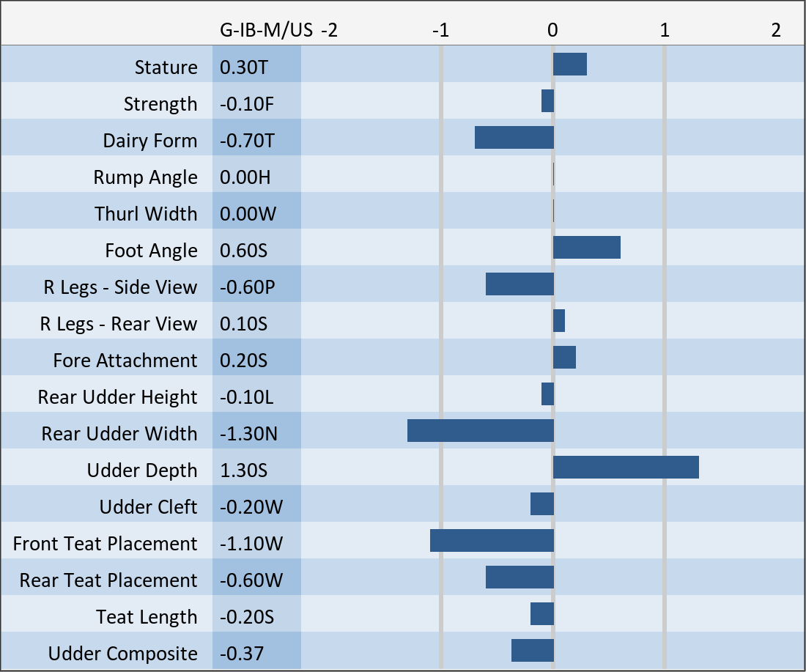Click the Fore Attachment value 0.20S

tap(244, 361)
